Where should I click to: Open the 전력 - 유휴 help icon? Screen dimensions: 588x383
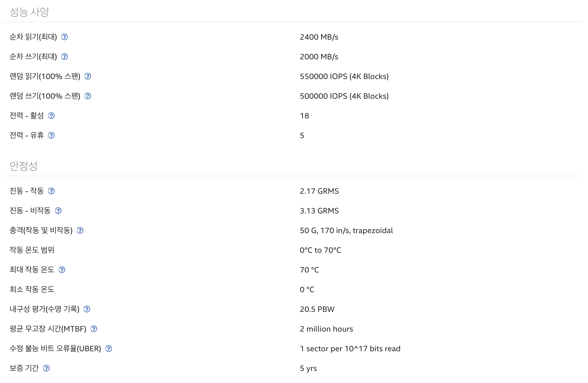(52, 135)
